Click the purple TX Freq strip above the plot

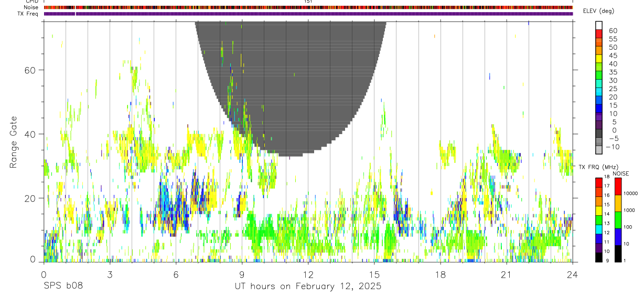[x=308, y=14]
